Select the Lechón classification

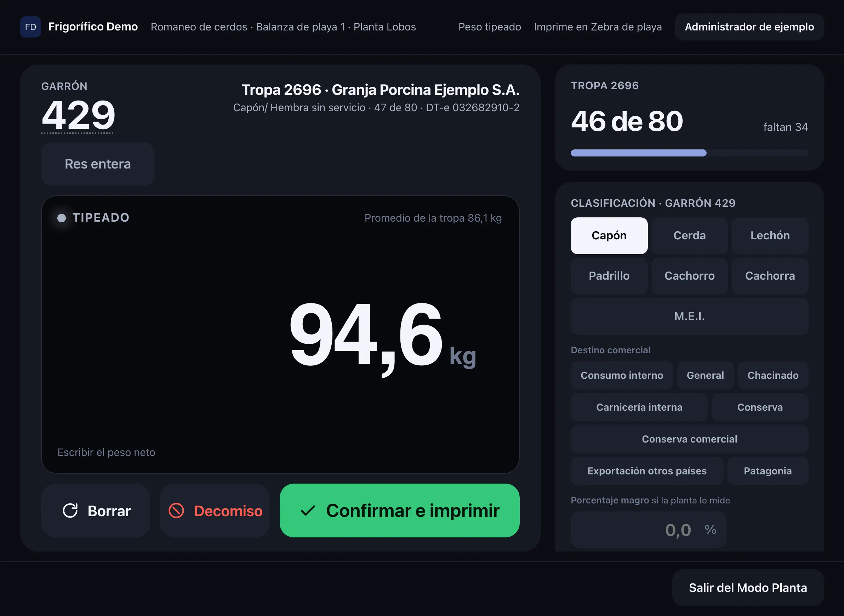pos(770,236)
